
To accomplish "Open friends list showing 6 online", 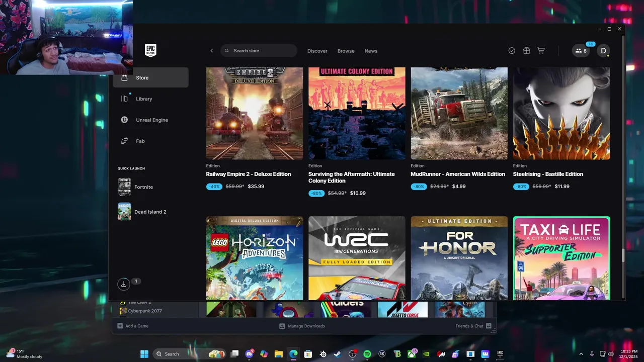I will point(581,51).
